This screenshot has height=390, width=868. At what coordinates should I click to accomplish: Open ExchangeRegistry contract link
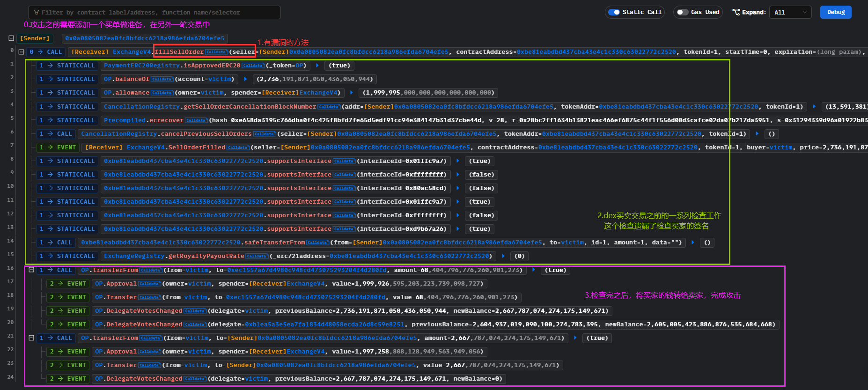pyautogui.click(x=134, y=256)
